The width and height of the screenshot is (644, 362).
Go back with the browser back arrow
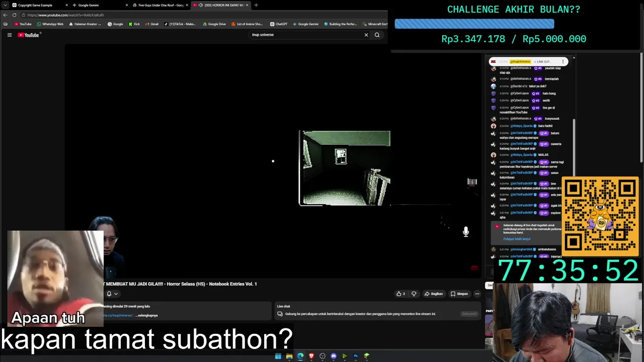tap(5, 15)
